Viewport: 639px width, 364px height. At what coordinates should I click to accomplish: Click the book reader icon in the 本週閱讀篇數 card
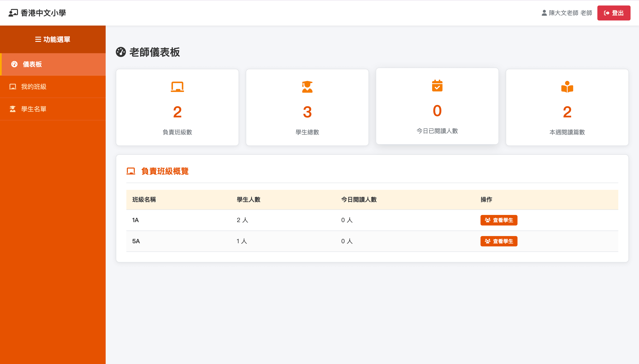coord(567,87)
